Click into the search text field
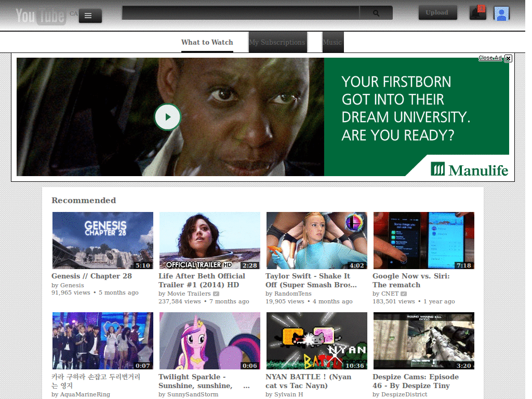This screenshot has height=399, width=532. [241, 13]
